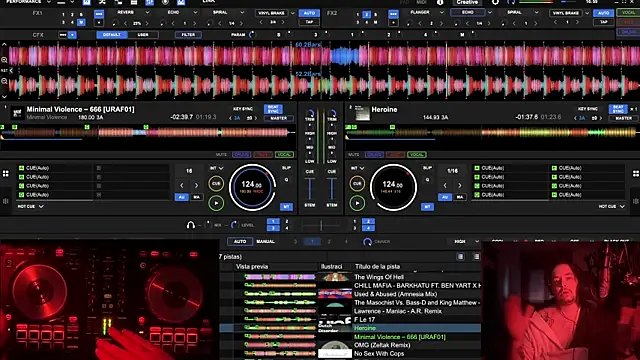Zoom the upper waveform magnifier icon
640x360 pixels.
[4, 60]
